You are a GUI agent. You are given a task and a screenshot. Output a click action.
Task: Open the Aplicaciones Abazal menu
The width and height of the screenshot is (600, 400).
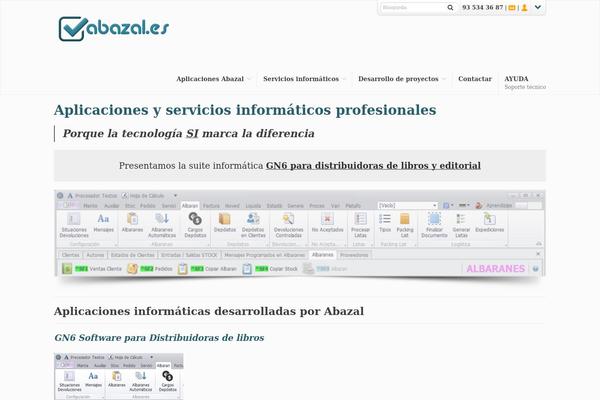[210, 79]
